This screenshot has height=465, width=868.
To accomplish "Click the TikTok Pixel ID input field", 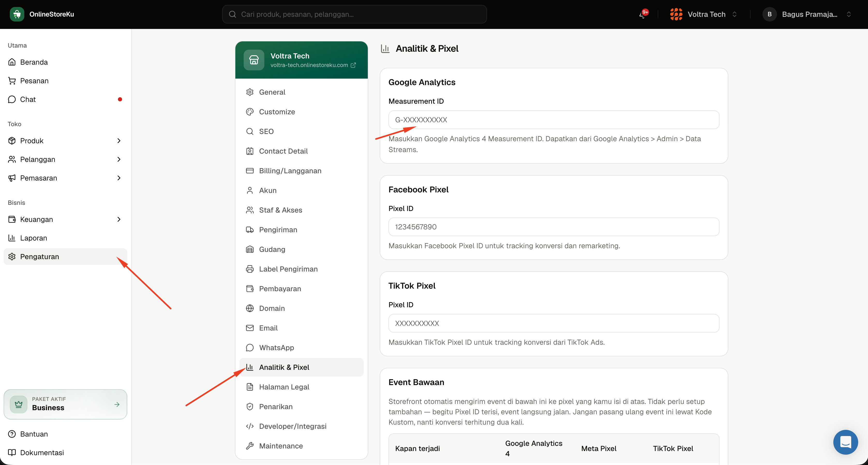I will pyautogui.click(x=553, y=323).
